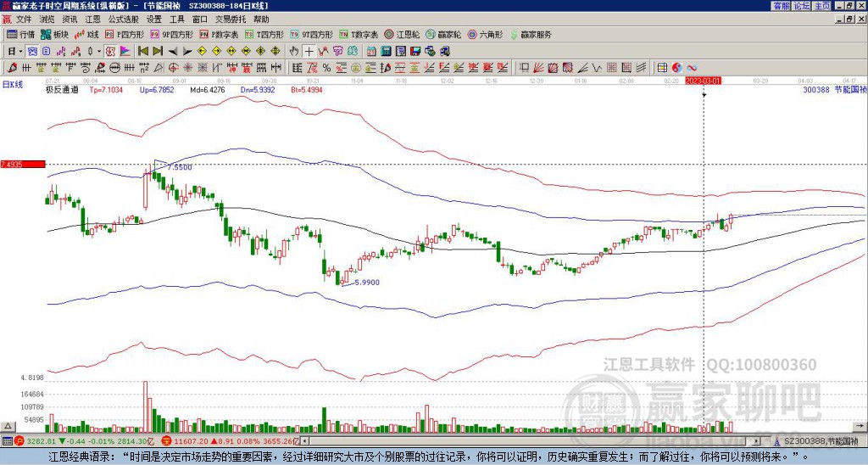Toggle the 权 adjustment icon

109,52
